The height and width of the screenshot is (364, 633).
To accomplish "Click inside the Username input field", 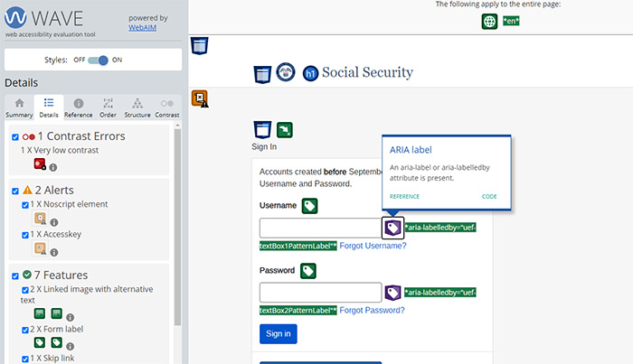I will pos(320,229).
